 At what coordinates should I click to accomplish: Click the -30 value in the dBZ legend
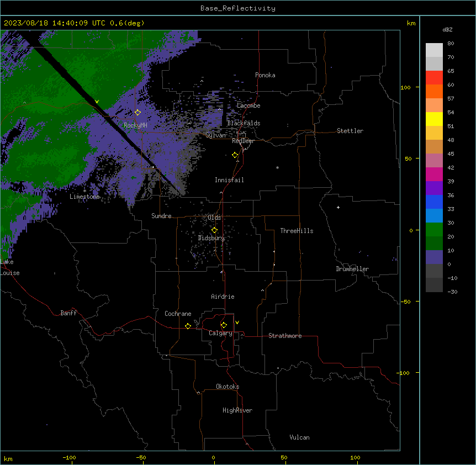[452, 292]
